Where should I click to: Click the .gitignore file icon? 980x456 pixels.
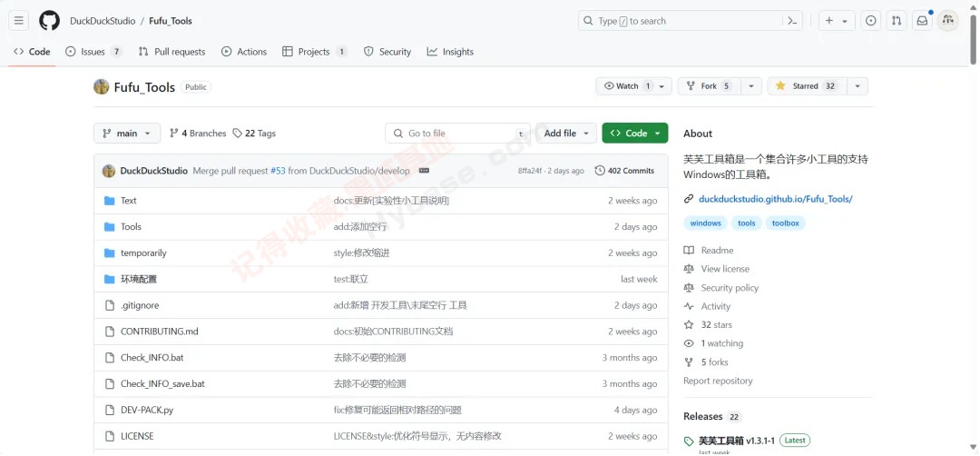tap(110, 305)
